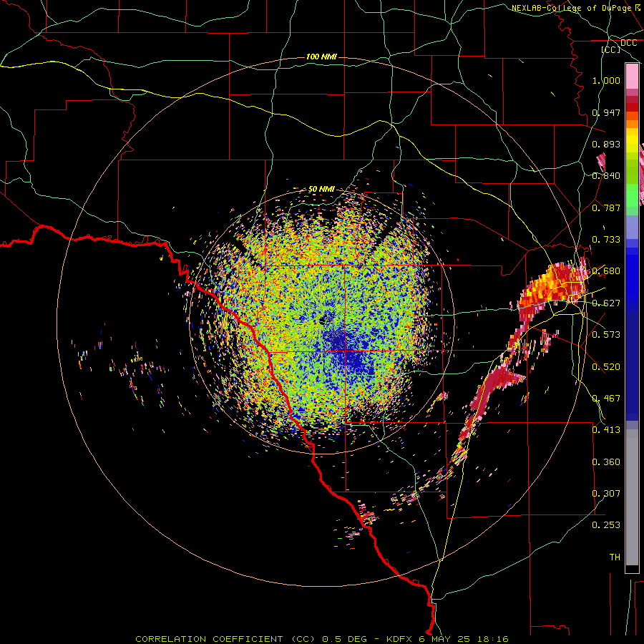Viewport: 644px width, 644px height.
Task: Select the 0.467 scale value
Action: pyautogui.click(x=606, y=399)
